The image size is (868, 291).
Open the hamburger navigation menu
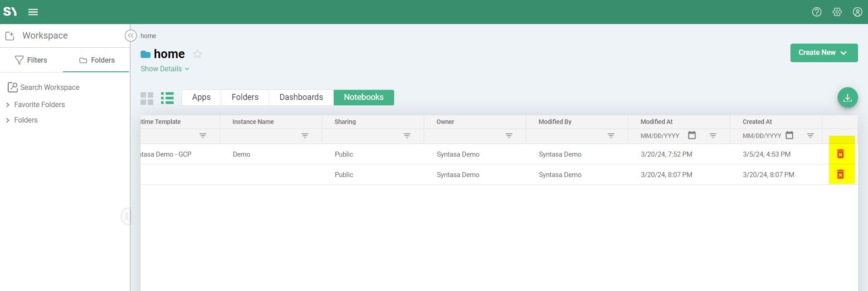(33, 12)
